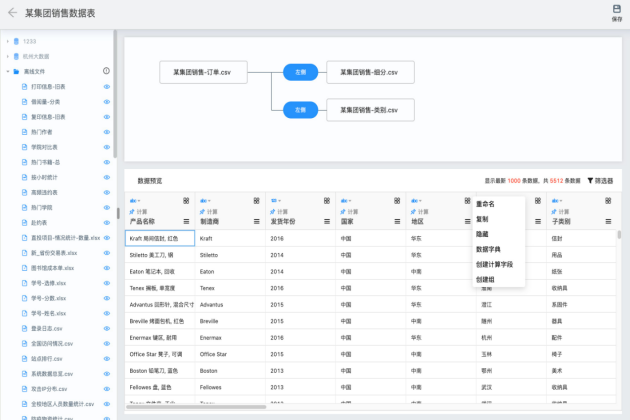Viewport: 630px width, 420px height.
Task: Open the 制造商 column hamburger menu
Action: point(257,221)
